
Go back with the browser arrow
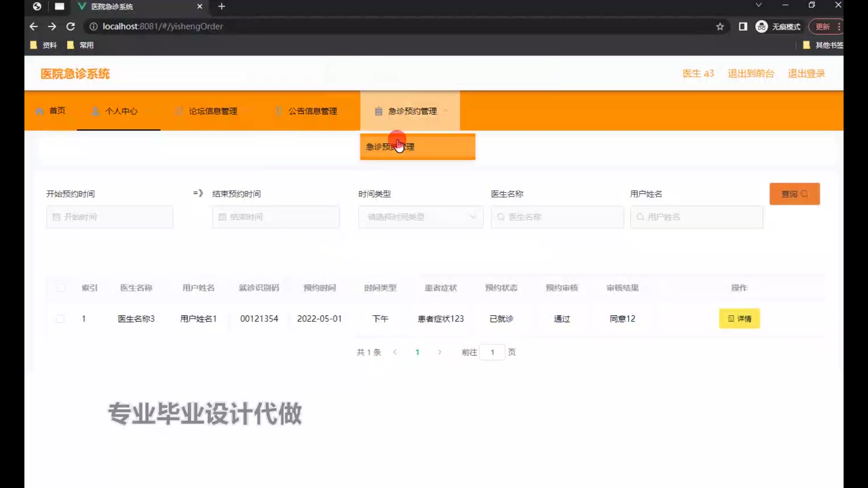[x=33, y=27]
